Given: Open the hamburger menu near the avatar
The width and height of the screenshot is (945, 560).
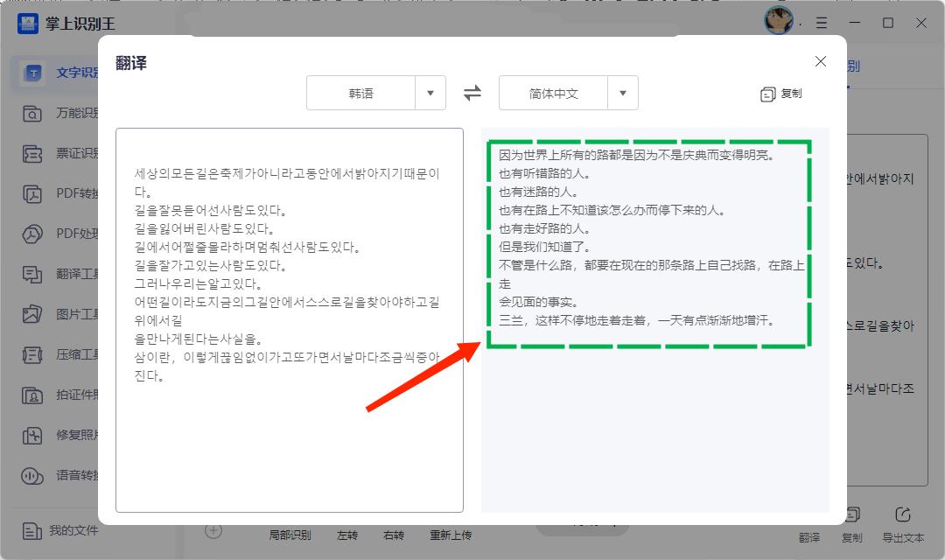Looking at the screenshot, I should point(821,23).
